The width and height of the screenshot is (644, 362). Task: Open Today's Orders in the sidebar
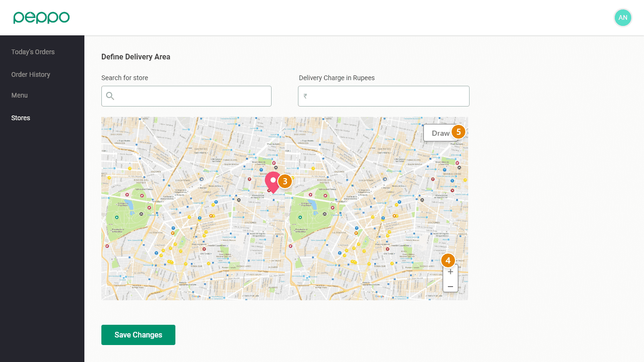(33, 52)
